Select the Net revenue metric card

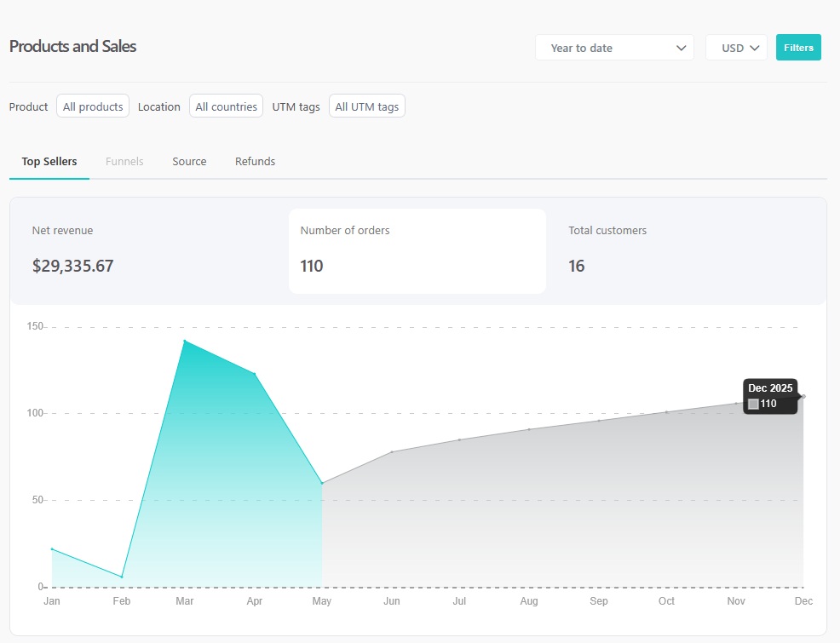coord(149,251)
